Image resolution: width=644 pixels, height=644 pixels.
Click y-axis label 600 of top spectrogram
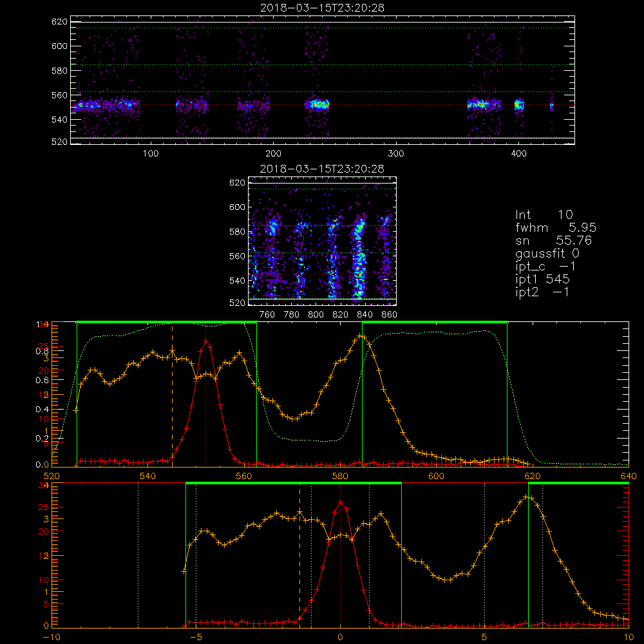point(59,46)
